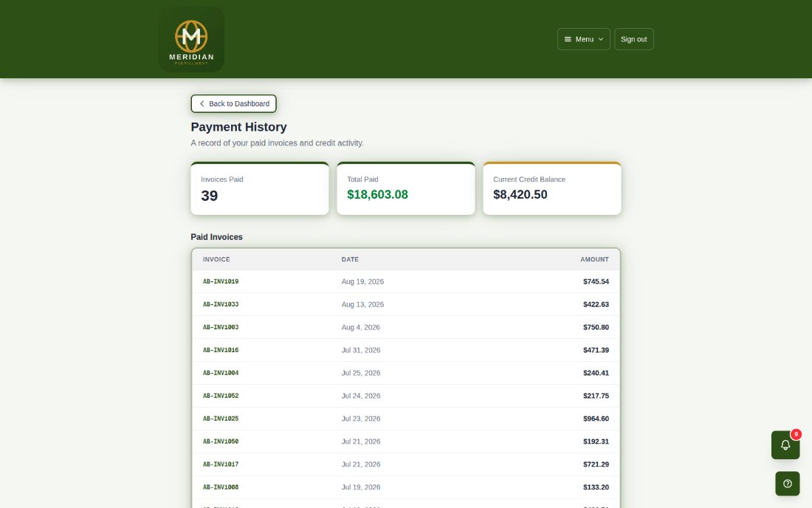The height and width of the screenshot is (508, 812).
Task: Click the amount $964.60
Action: point(596,419)
